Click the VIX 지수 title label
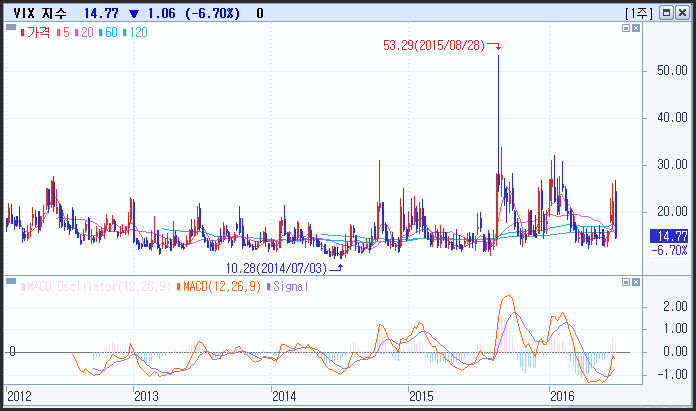The width and height of the screenshot is (696, 411). [39, 13]
